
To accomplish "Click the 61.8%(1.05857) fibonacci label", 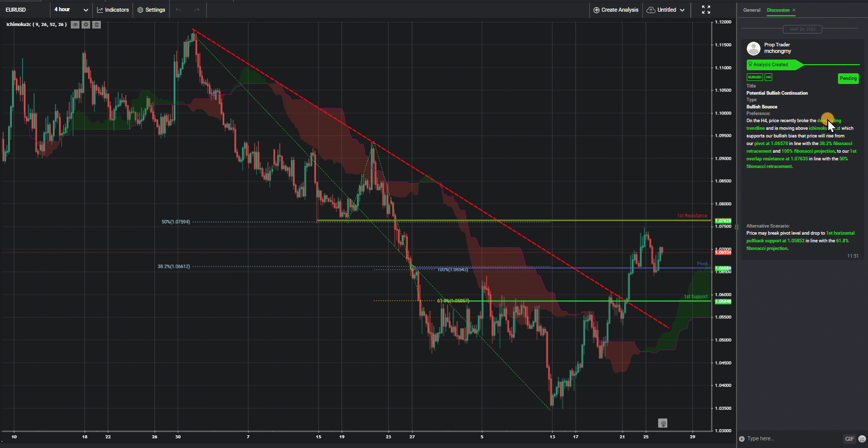I will click(x=453, y=301).
